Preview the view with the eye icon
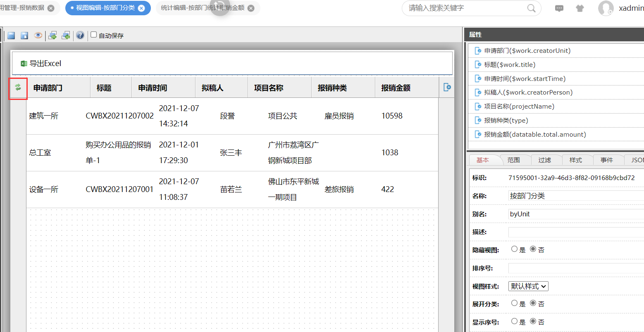 click(x=38, y=36)
